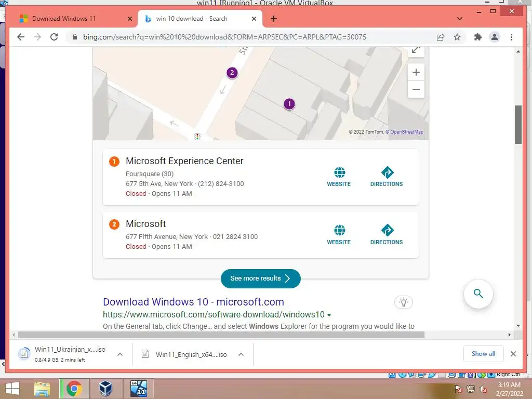Open Download Windows 10 - microsoft.com result
Image resolution: width=532 pixels, height=399 pixels.
[x=193, y=302]
